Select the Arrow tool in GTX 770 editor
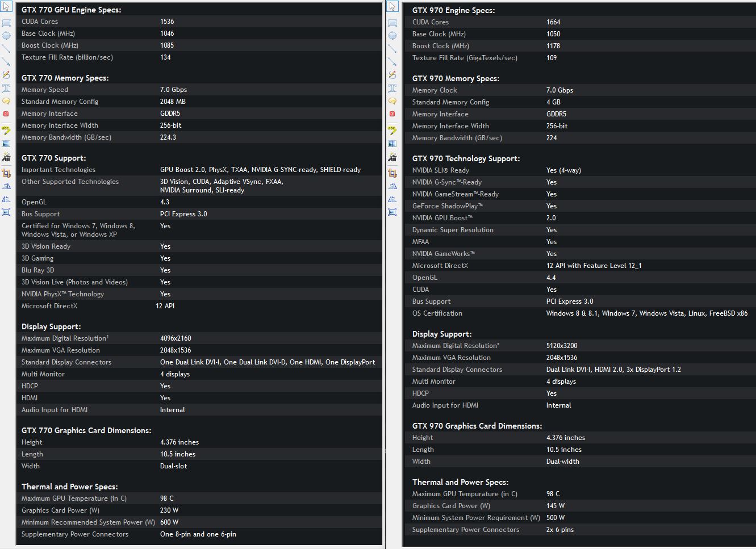Screen dimensions: 756x549 [x=6, y=62]
